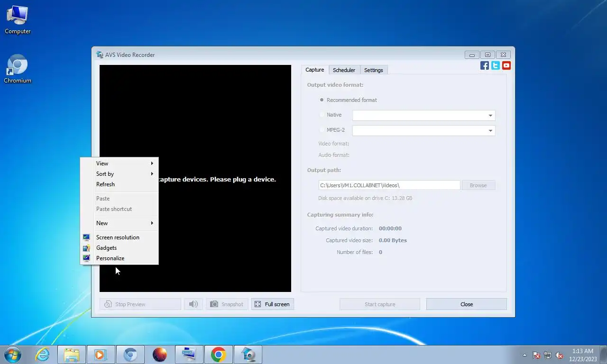Click the 0.00 Bytes size value

[x=393, y=240]
